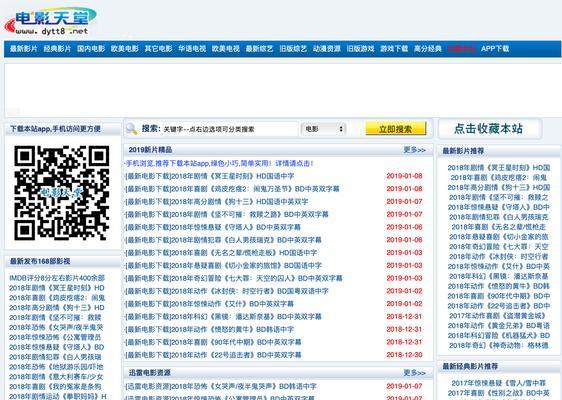Open the 冥王星时刻 movie in center list
The width and height of the screenshot is (562, 400).
pyautogui.click(x=210, y=176)
